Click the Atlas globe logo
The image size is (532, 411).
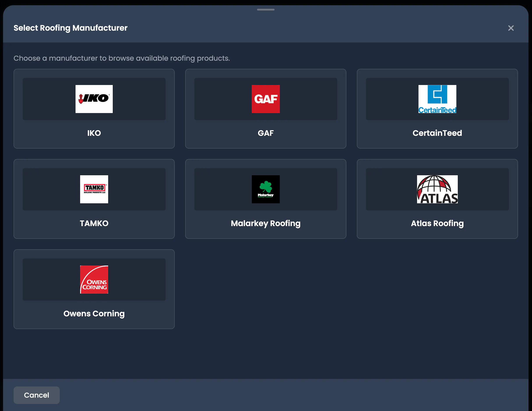pyautogui.click(x=437, y=189)
